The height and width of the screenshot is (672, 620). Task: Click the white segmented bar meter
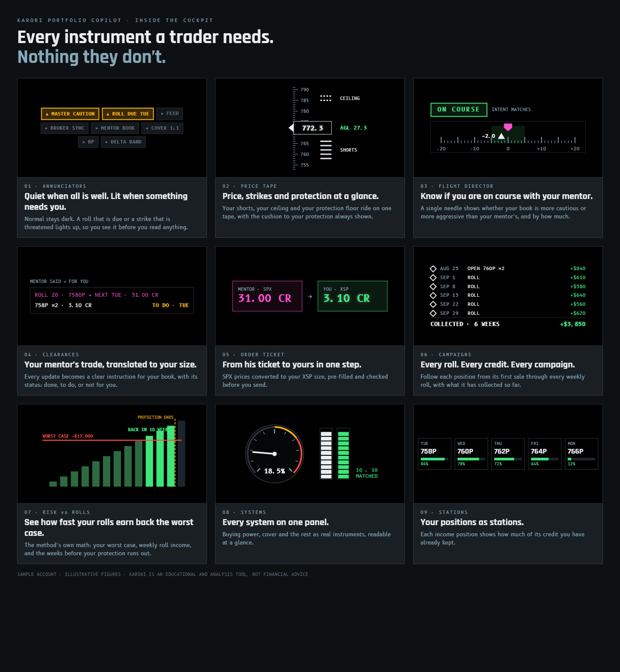tap(326, 454)
